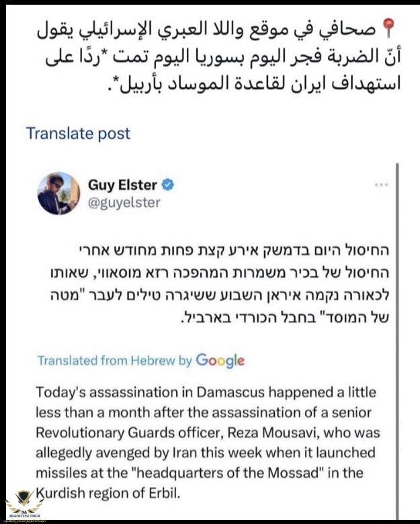
Task: Open the quoted tweet's three-dot menu
Action: click(x=382, y=184)
